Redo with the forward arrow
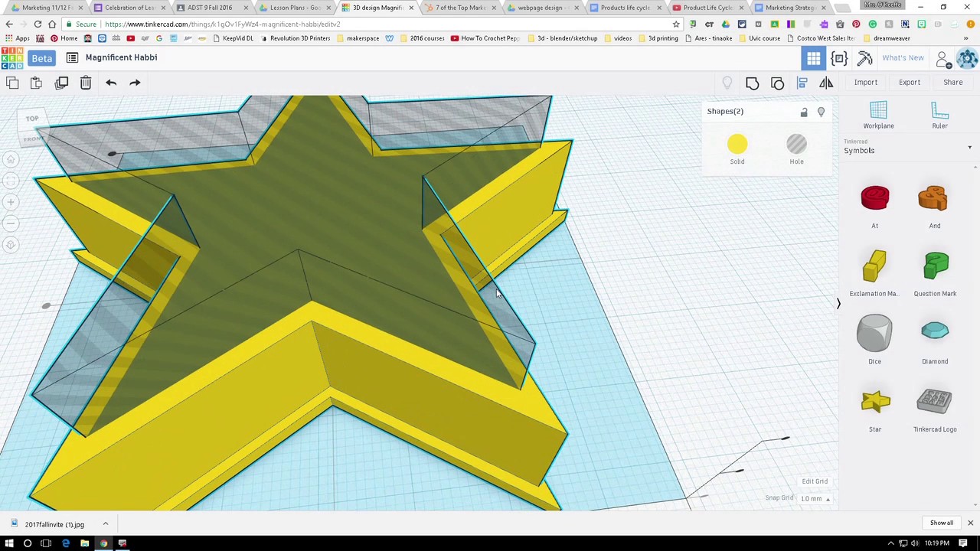 click(x=135, y=83)
